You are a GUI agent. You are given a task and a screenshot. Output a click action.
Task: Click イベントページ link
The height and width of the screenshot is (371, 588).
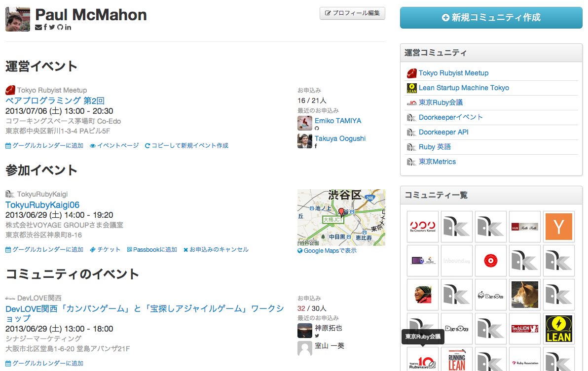[x=114, y=146]
